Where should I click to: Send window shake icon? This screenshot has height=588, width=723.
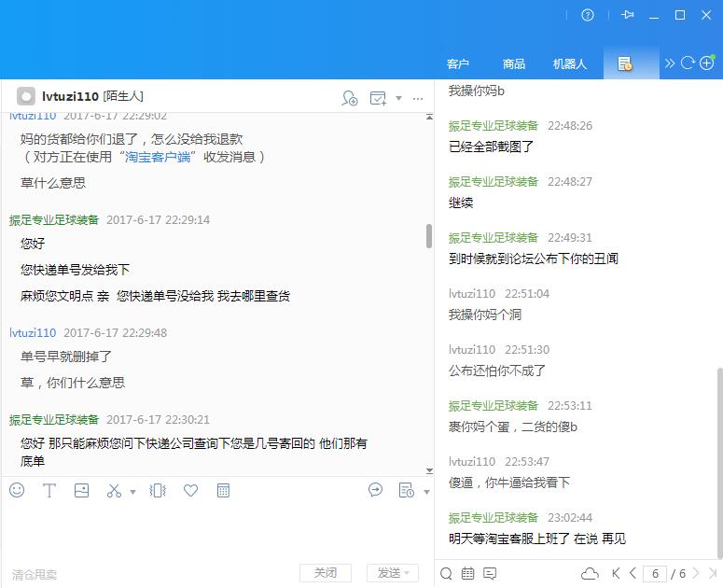(158, 491)
